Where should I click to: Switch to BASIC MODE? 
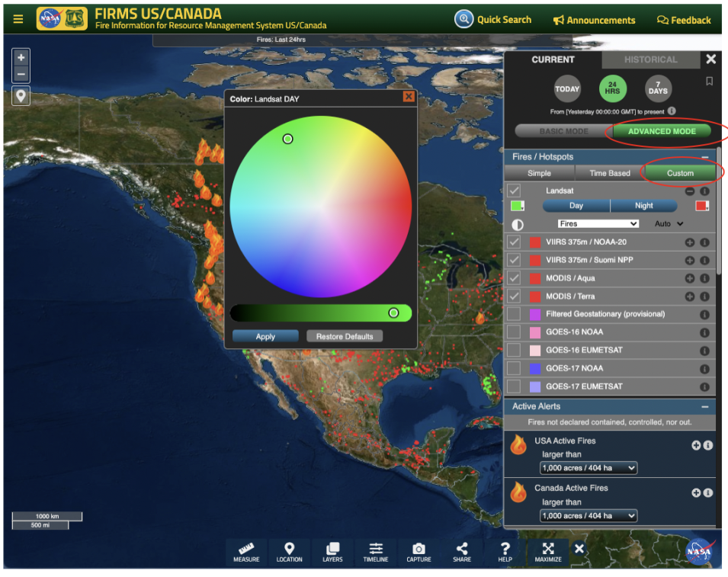pyautogui.click(x=563, y=131)
